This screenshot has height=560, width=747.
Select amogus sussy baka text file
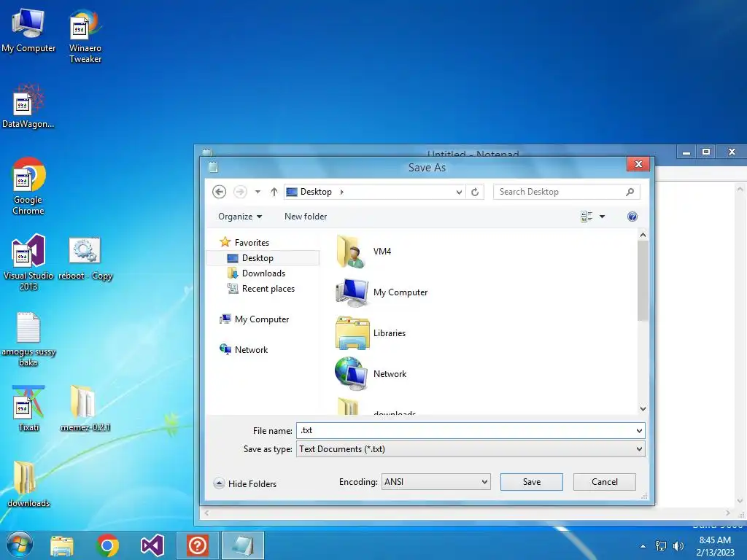click(28, 340)
